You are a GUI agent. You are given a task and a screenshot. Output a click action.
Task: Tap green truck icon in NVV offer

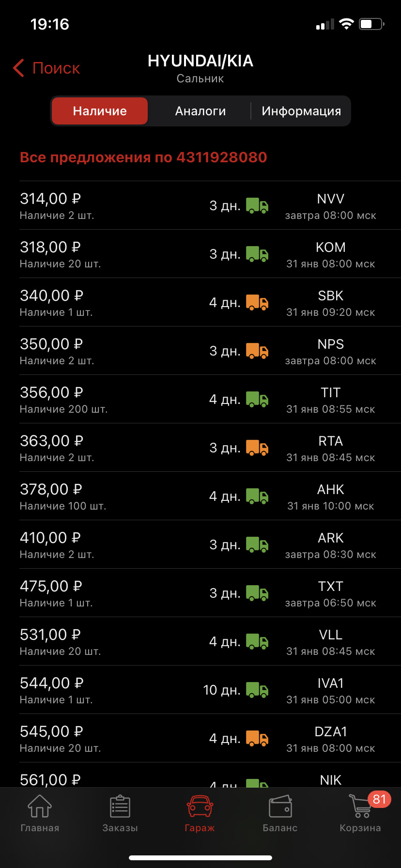click(x=257, y=206)
